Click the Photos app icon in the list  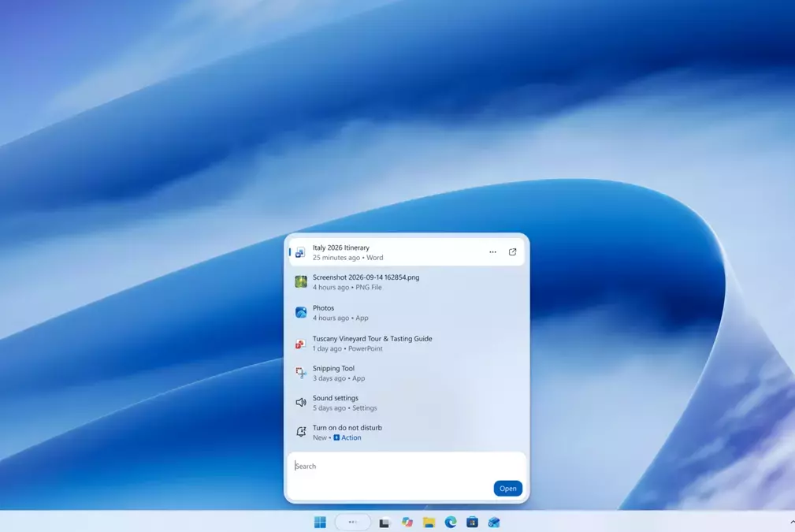point(301,312)
